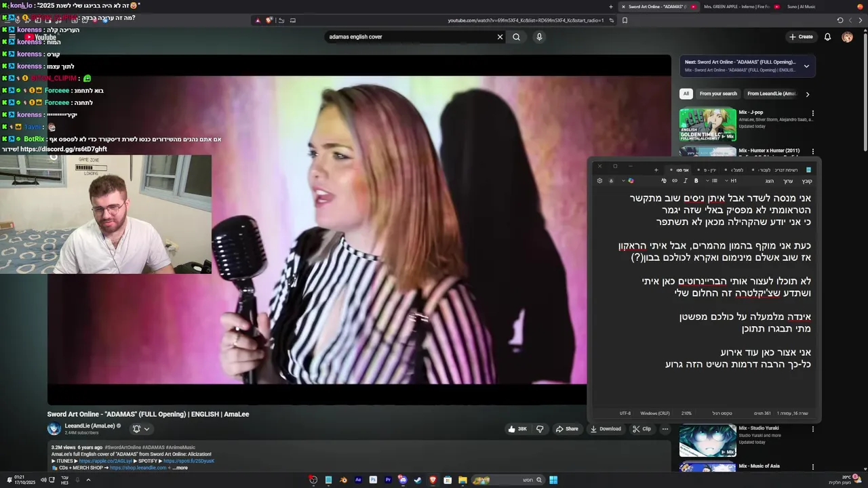868x488 pixels.
Task: Open LeeandLie channel avatar
Action: [54, 428]
